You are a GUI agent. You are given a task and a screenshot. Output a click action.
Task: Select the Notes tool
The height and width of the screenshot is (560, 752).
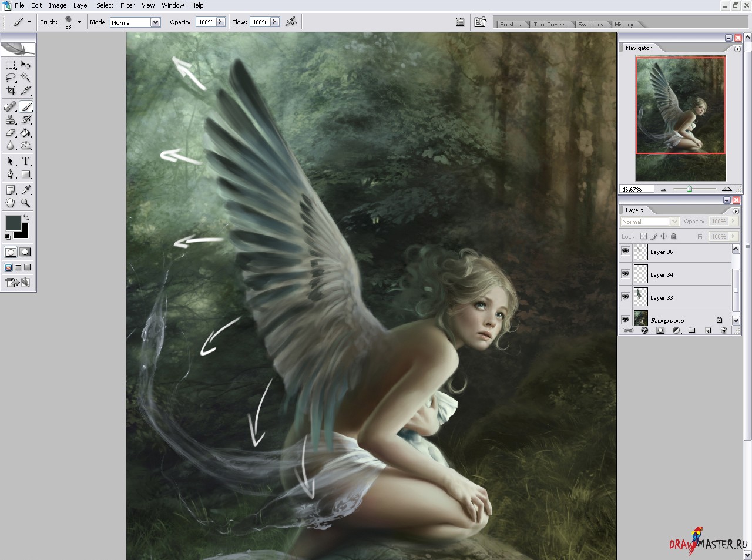[11, 190]
